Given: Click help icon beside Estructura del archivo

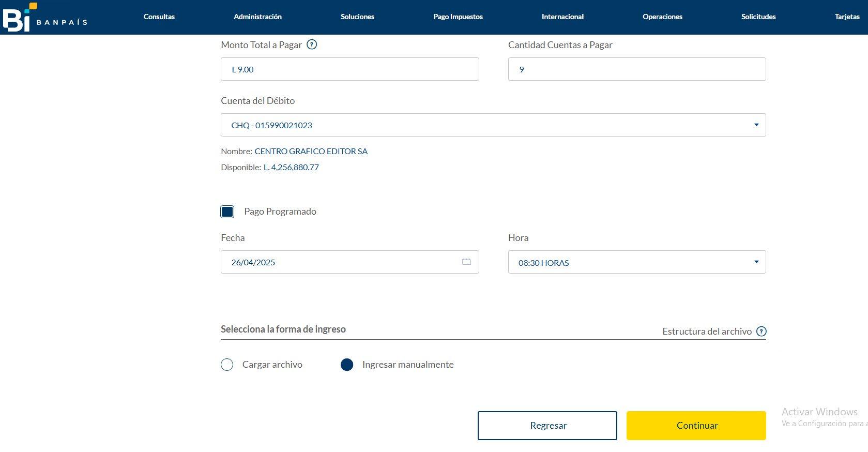Looking at the screenshot, I should click(761, 332).
